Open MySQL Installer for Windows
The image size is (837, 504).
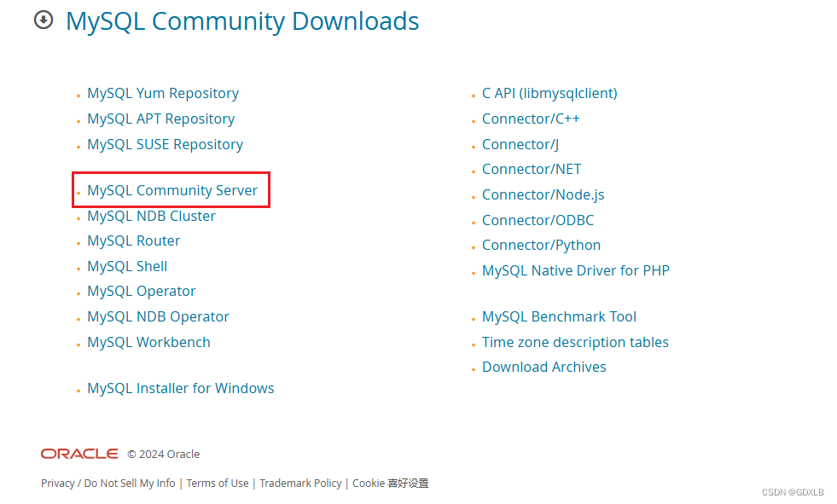click(180, 388)
